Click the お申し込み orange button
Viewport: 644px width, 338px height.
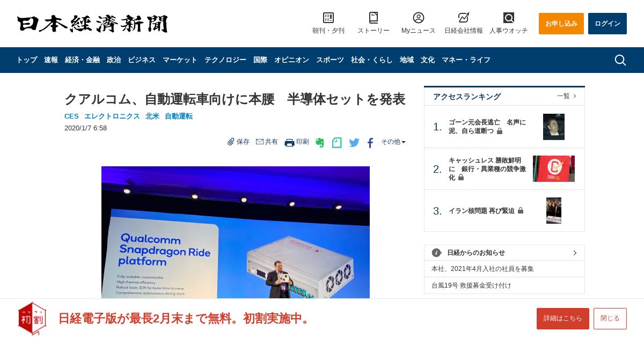pos(561,24)
